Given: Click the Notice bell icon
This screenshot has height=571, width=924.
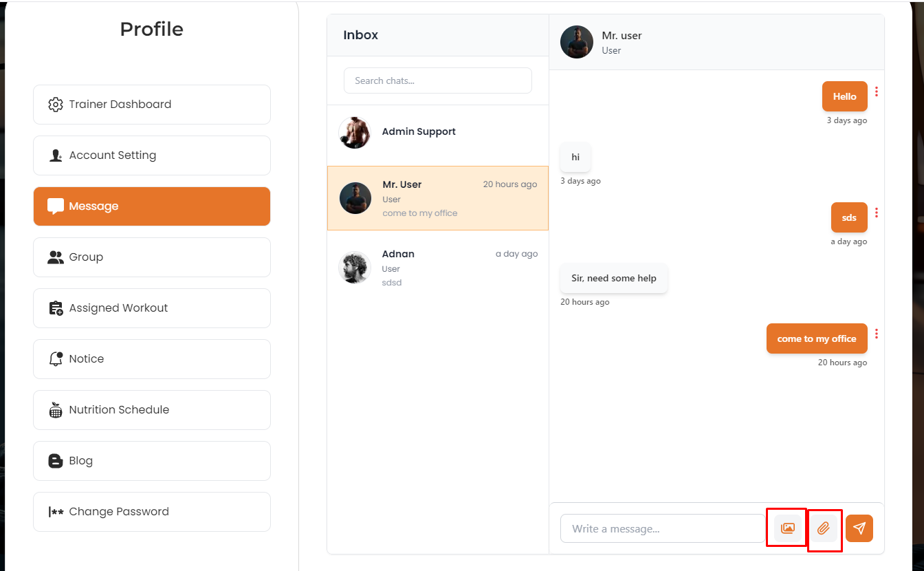Looking at the screenshot, I should pos(56,359).
